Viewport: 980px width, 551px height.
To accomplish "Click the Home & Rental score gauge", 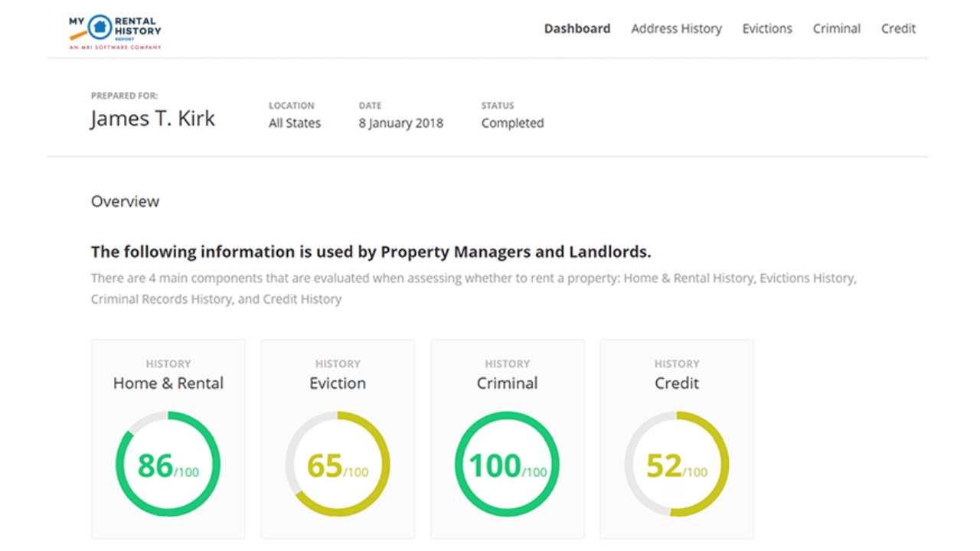I will tap(168, 465).
